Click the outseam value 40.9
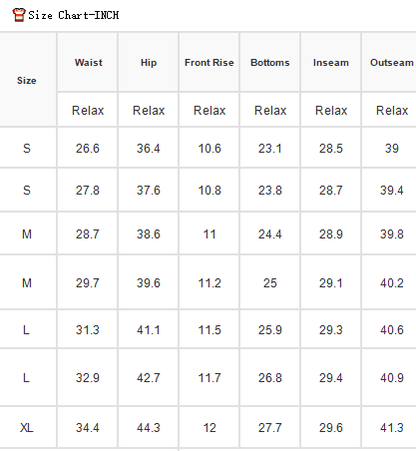Image resolution: width=416 pixels, height=451 pixels. pyautogui.click(x=392, y=378)
